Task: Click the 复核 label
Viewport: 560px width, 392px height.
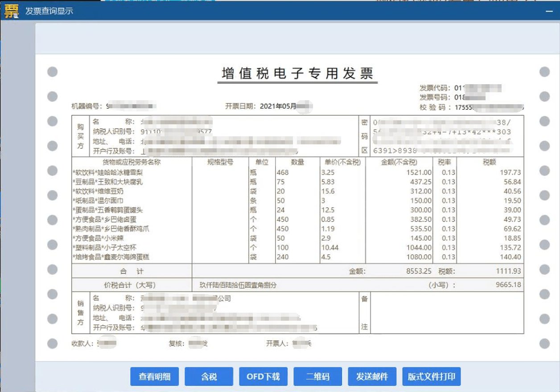Action: (x=177, y=343)
